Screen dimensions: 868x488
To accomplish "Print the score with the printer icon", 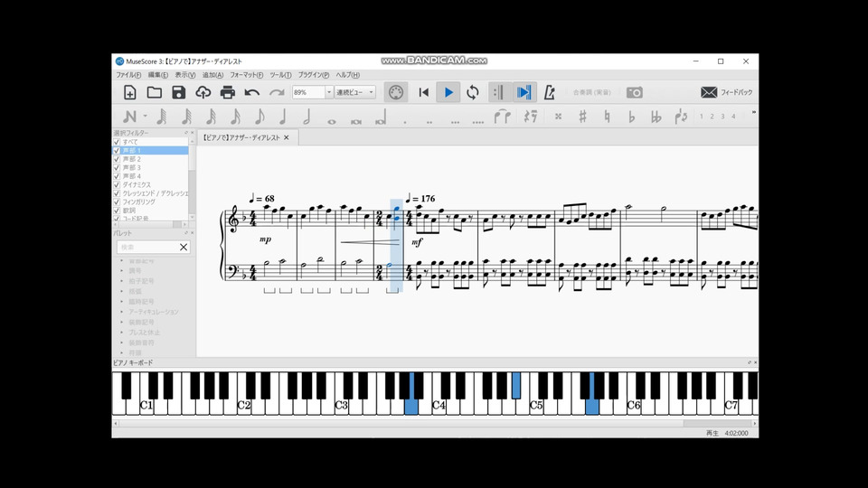I will pos(228,92).
